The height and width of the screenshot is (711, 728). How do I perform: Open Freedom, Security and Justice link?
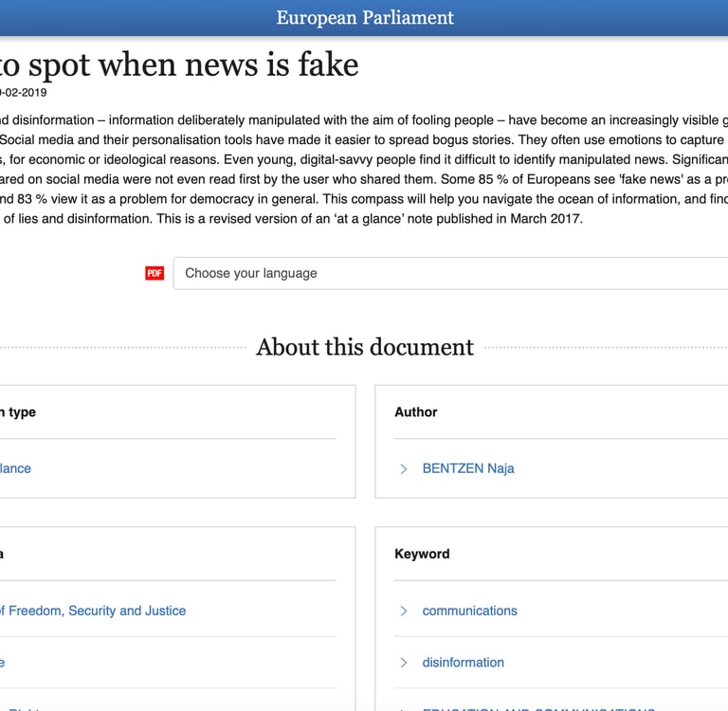point(93,611)
